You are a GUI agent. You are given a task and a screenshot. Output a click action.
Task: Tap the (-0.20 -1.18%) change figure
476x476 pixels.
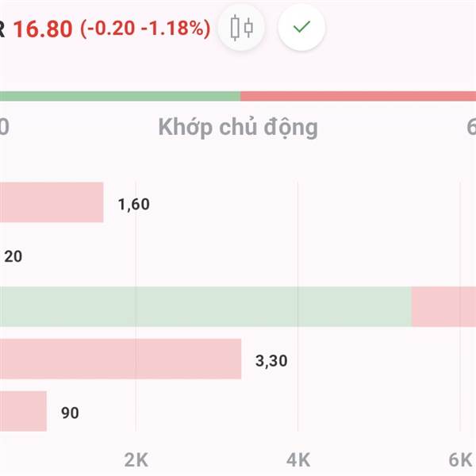coord(145,29)
